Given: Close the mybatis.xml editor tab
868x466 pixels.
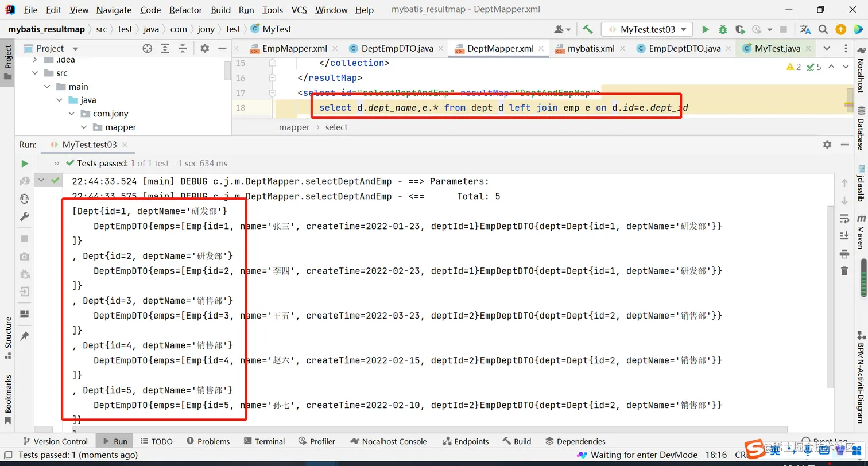Looking at the screenshot, I should tap(623, 49).
